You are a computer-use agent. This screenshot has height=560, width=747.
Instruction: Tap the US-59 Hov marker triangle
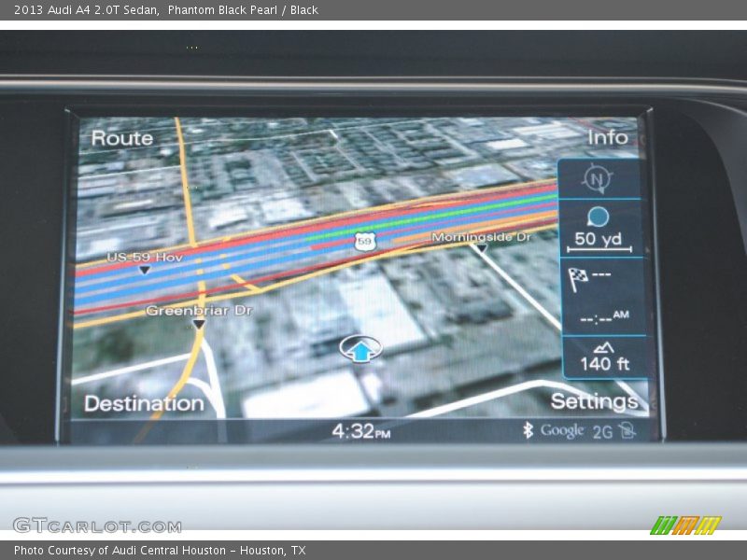(145, 270)
